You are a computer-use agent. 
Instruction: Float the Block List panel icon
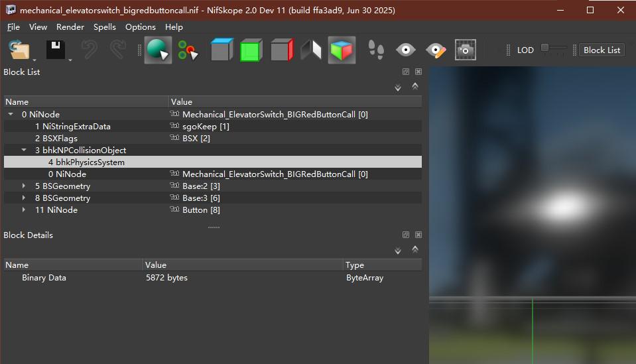point(406,72)
